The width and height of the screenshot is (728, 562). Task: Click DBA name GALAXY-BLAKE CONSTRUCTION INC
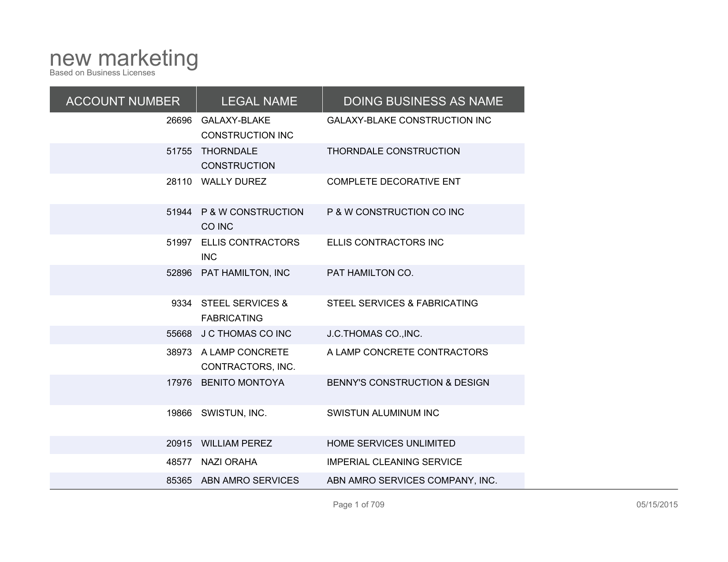pyautogui.click(x=409, y=120)
